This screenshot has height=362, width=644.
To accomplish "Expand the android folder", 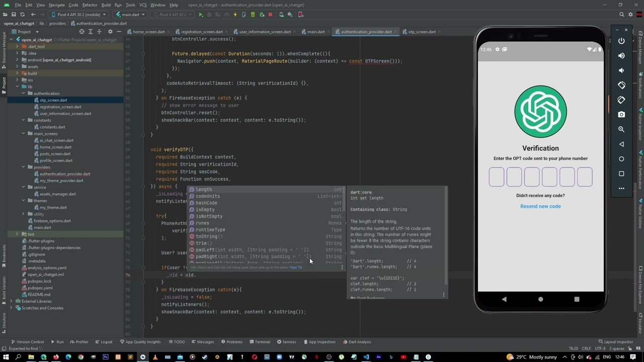I will (x=17, y=60).
